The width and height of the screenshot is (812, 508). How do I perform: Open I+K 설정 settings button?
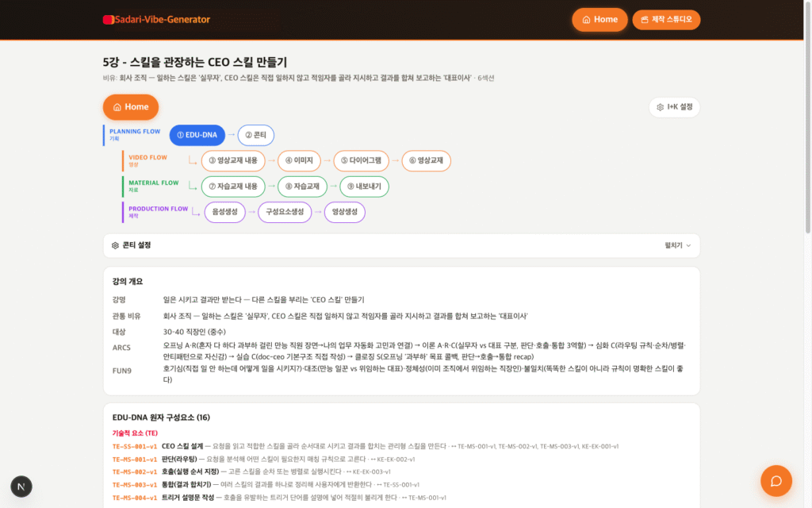[674, 107]
